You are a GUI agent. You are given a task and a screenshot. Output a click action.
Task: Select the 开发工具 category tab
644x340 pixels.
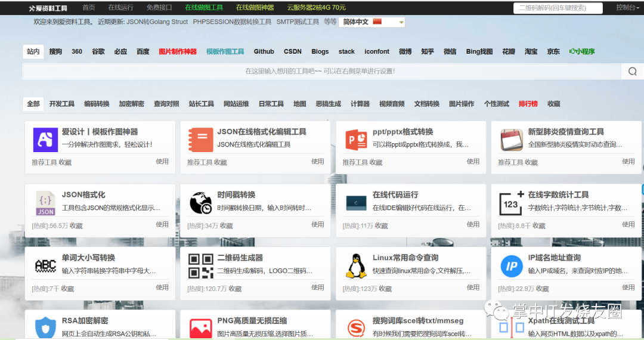coord(62,104)
